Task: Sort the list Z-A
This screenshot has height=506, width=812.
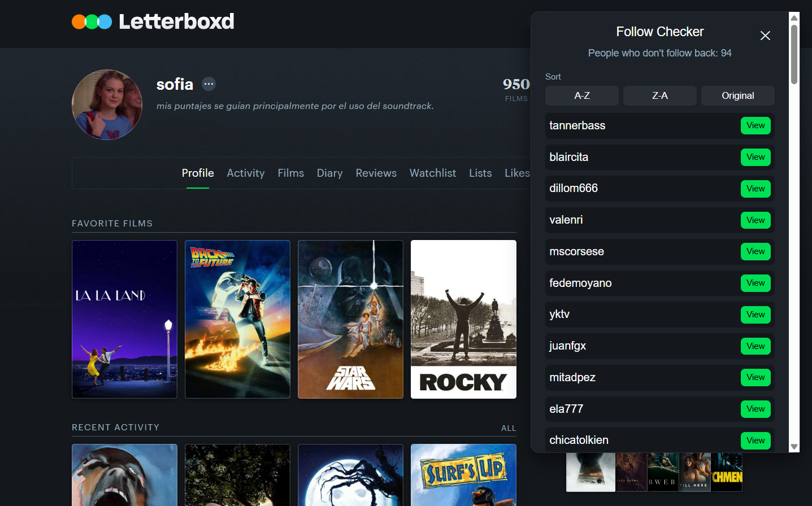Action: [x=660, y=95]
